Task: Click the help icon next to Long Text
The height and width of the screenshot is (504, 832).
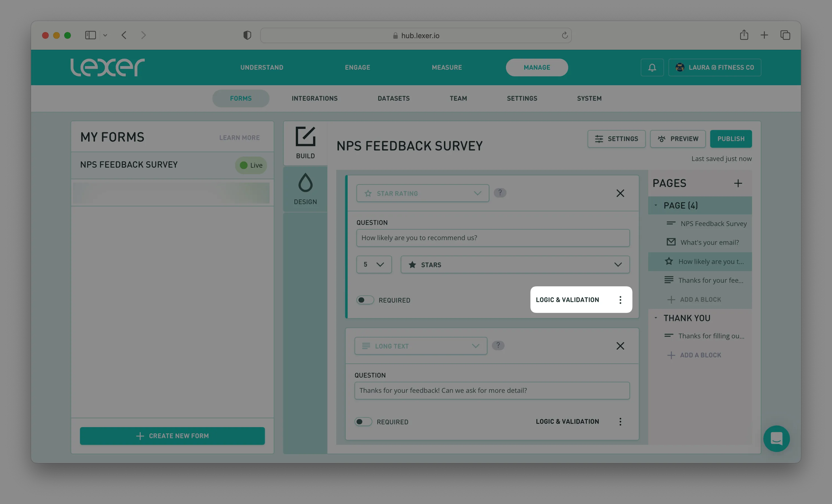Action: 498,345
